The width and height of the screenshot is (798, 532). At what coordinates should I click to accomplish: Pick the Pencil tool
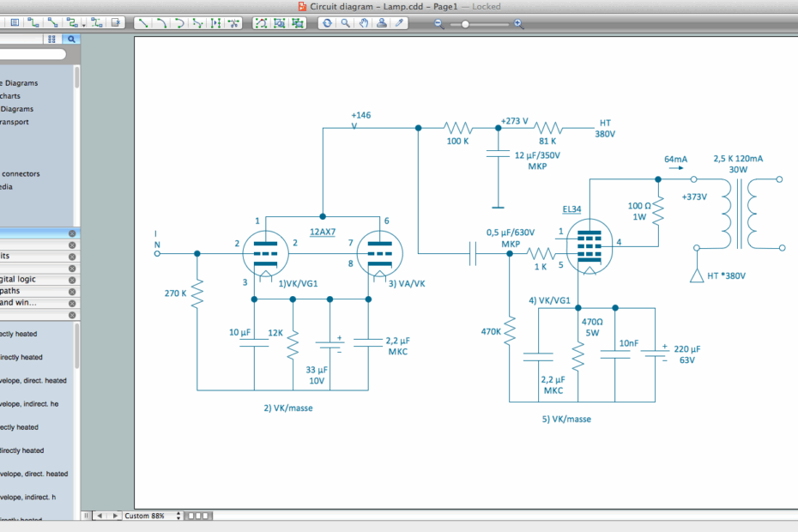pos(397,23)
